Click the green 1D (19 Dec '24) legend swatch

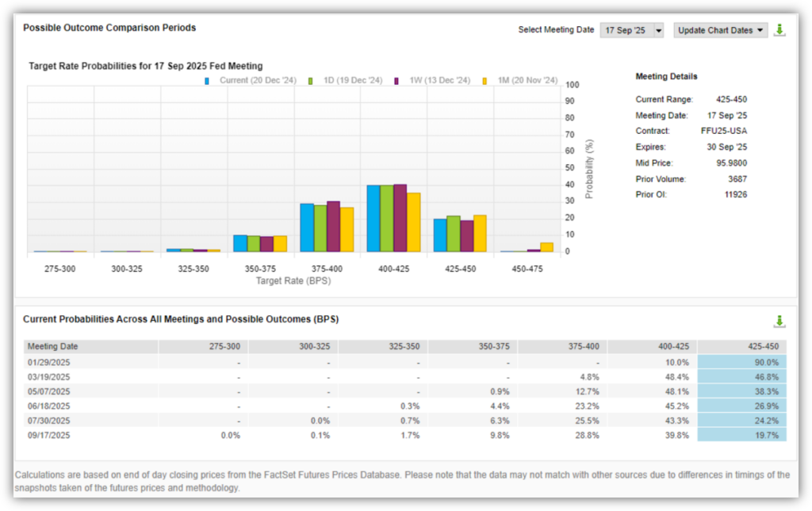310,81
